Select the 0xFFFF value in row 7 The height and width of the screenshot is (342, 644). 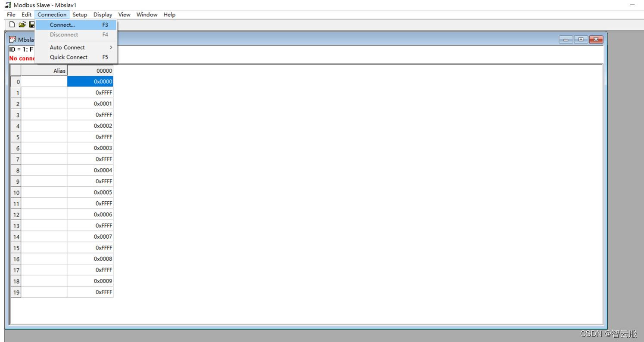pyautogui.click(x=90, y=159)
